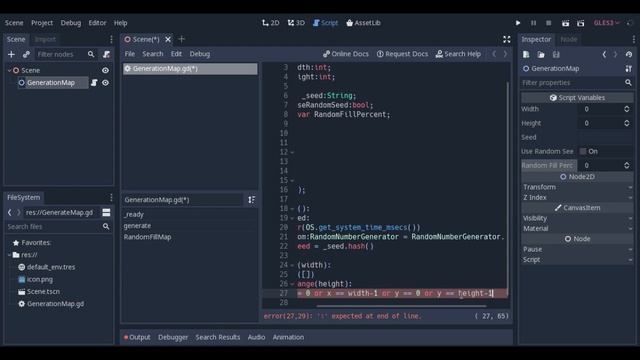Image resolution: width=640 pixels, height=360 pixels.
Task: Open the Animation bottom panel
Action: 288,337
